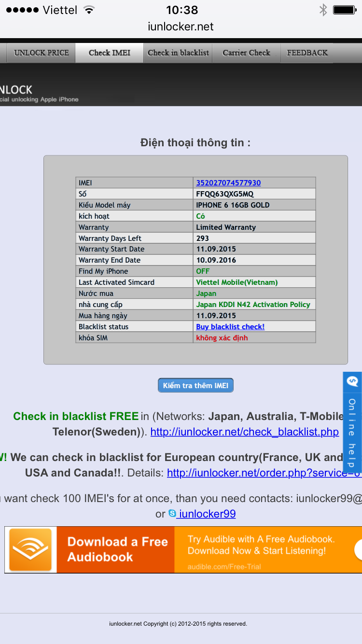Tap the Wi-Fi signal icon in status bar
This screenshot has width=362, height=644.
(x=89, y=10)
